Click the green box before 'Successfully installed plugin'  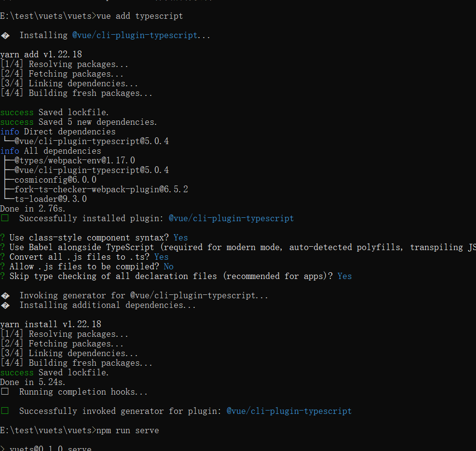[5, 218]
